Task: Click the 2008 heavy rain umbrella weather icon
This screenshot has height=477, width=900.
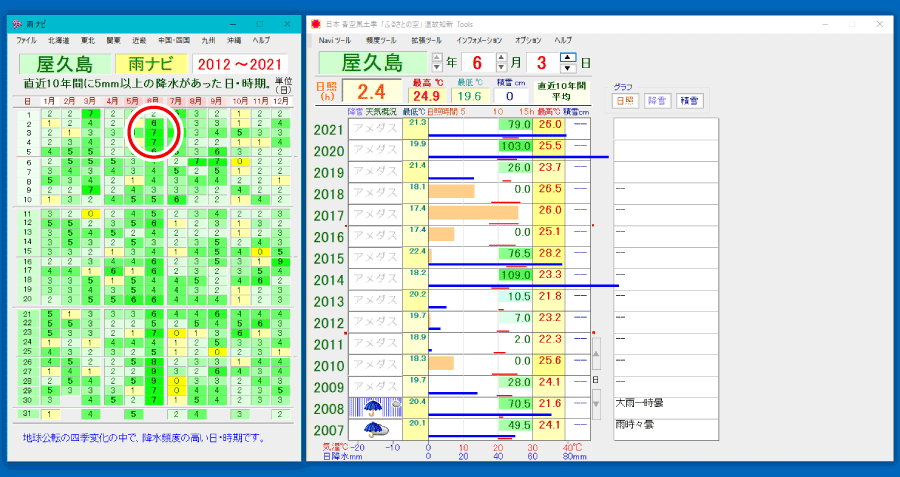Action: tap(375, 407)
